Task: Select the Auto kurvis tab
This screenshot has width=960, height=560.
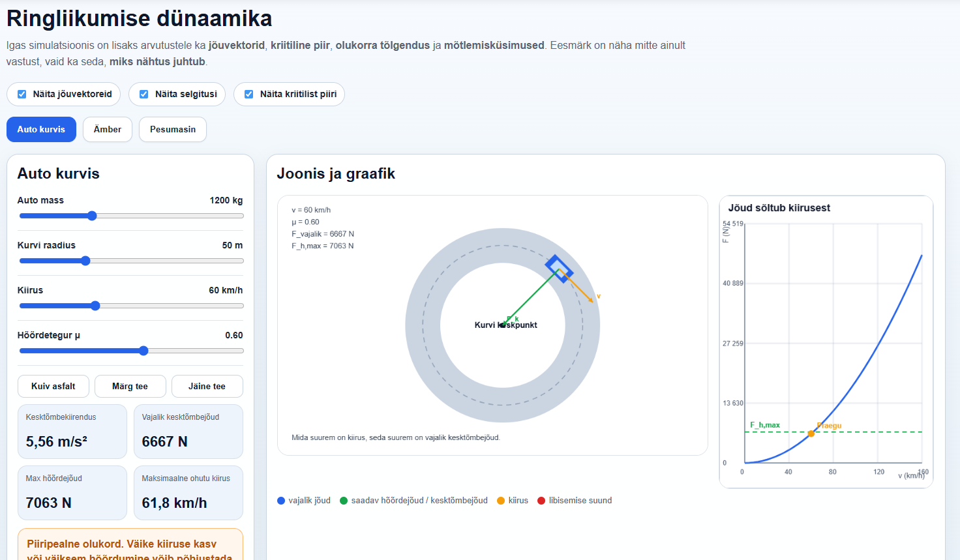Action: pyautogui.click(x=41, y=129)
